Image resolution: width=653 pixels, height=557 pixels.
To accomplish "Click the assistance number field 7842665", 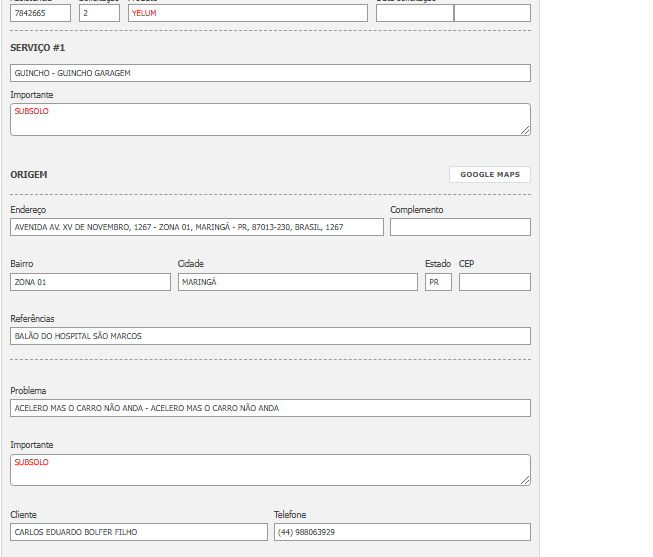I will [40, 13].
